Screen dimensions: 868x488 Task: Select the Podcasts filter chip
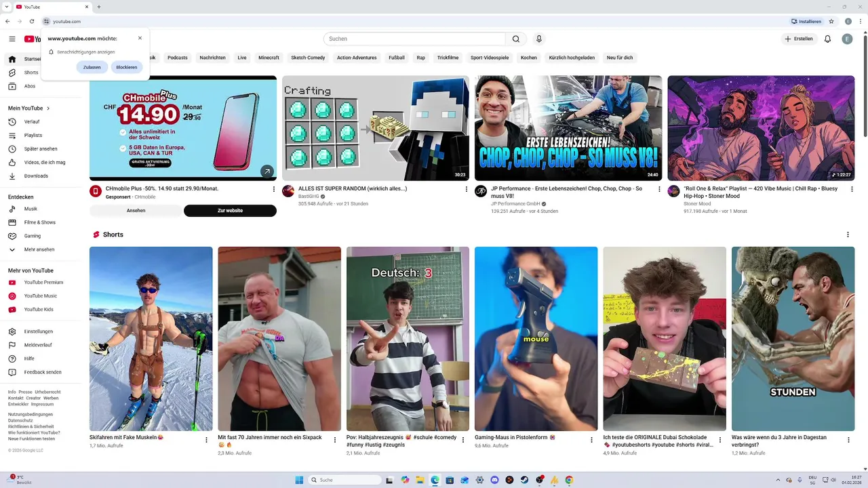[178, 58]
